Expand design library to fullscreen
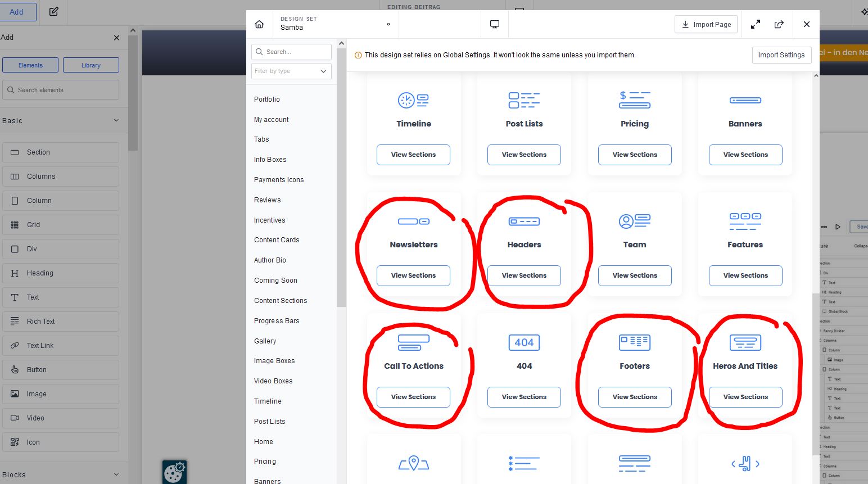This screenshot has height=484, width=868. point(756,24)
